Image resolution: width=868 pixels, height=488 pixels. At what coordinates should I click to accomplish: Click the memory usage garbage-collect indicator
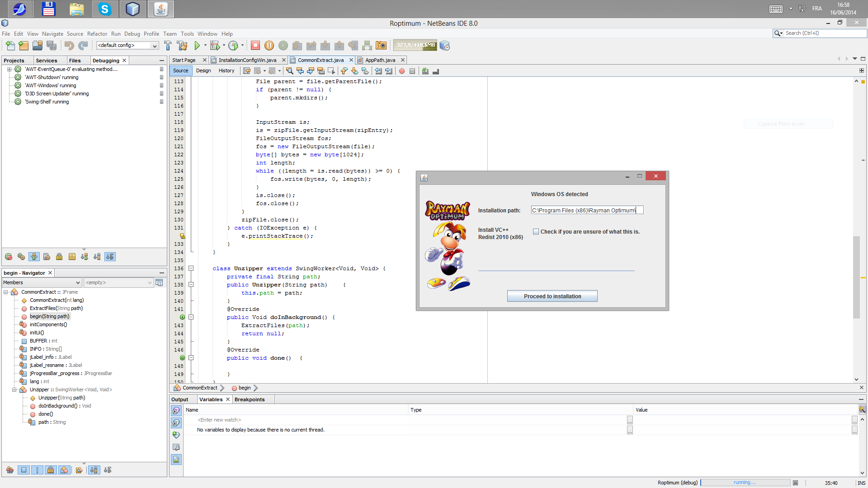pyautogui.click(x=415, y=45)
